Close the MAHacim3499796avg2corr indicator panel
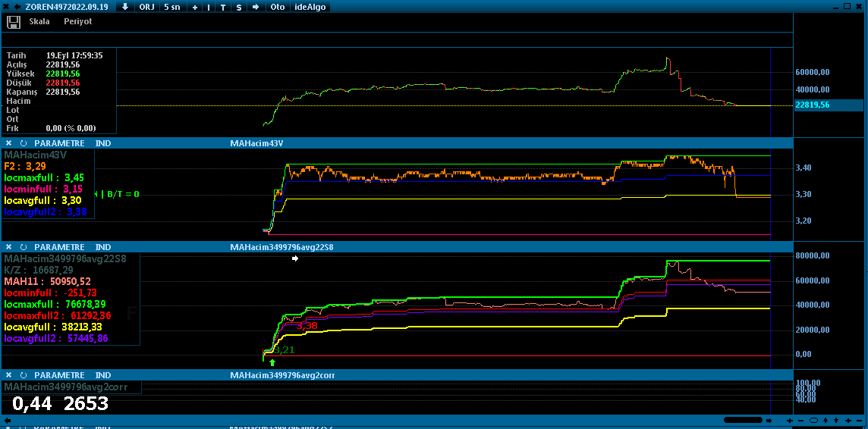The width and height of the screenshot is (868, 429). tap(9, 375)
